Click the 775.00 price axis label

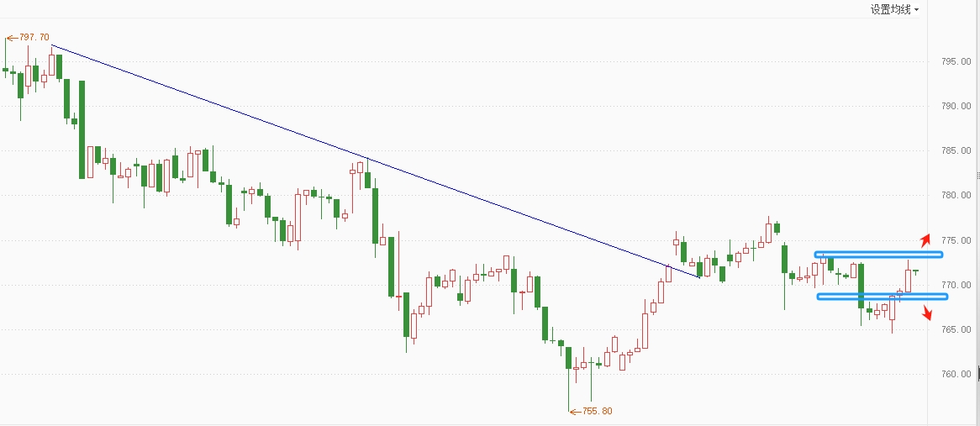click(956, 240)
